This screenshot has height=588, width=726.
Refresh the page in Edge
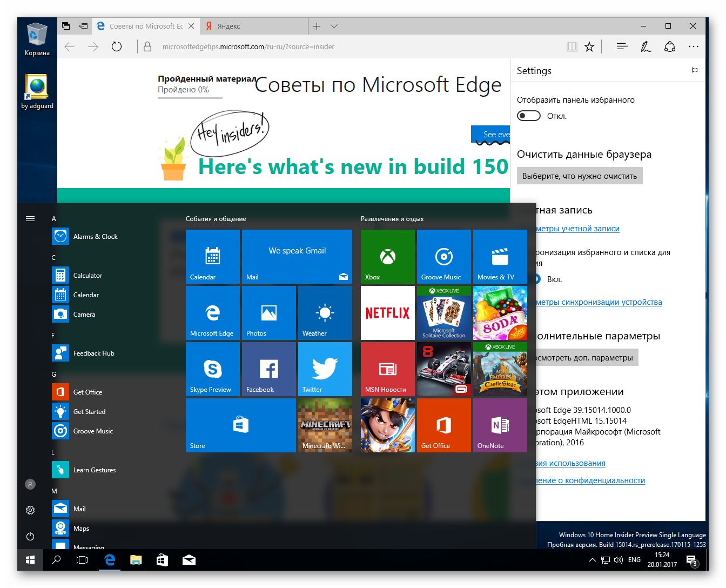click(x=117, y=47)
